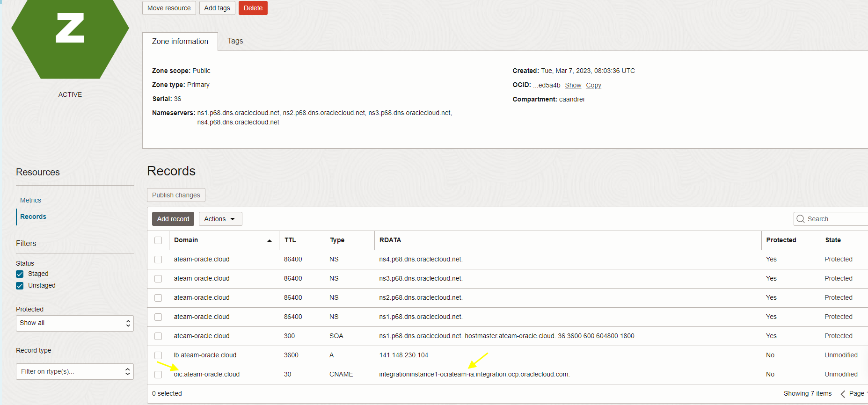
Task: Click the Add record button
Action: tap(173, 219)
